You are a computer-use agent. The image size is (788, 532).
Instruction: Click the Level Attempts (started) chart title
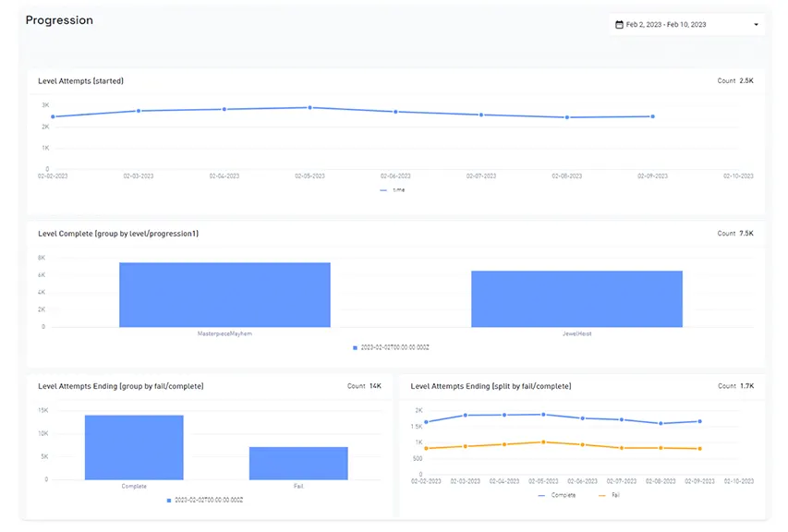point(80,81)
